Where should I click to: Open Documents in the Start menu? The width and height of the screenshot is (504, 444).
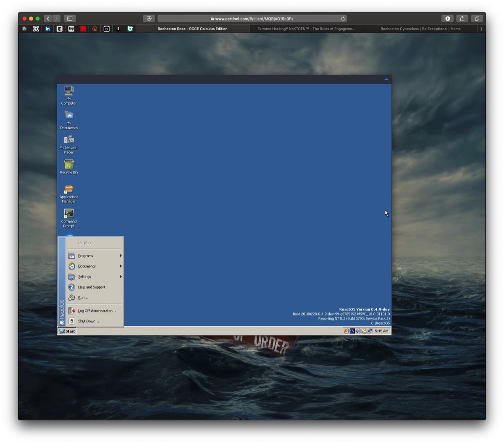click(x=94, y=266)
